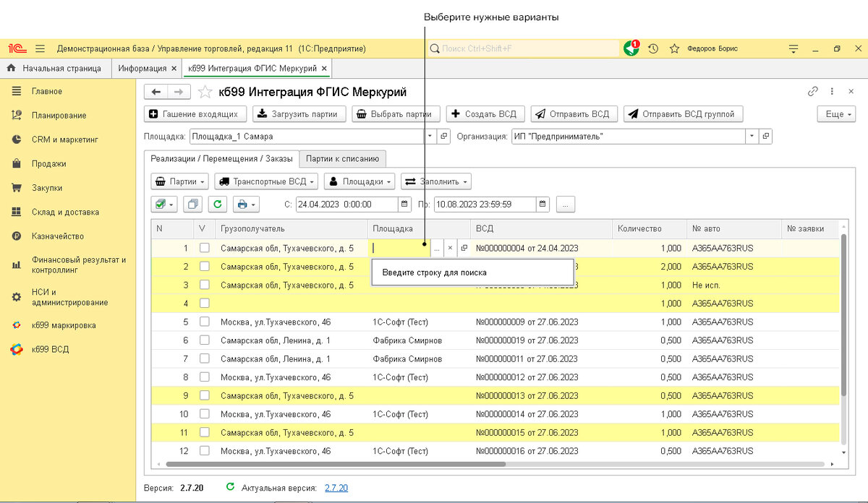868x503 pixels.
Task: Open the main hamburger menu
Action: pos(40,48)
